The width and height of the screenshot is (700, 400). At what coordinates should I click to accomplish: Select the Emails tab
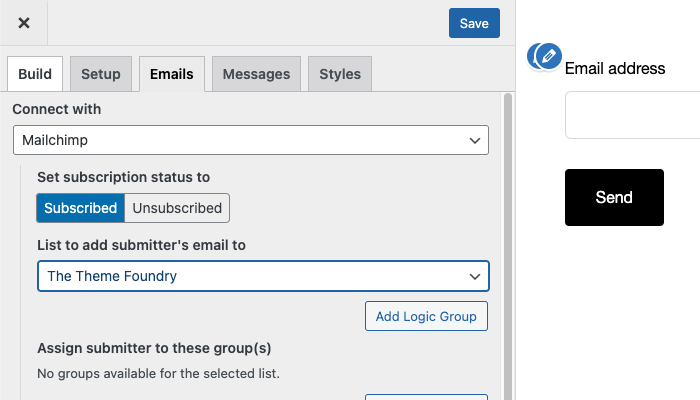coord(172,74)
